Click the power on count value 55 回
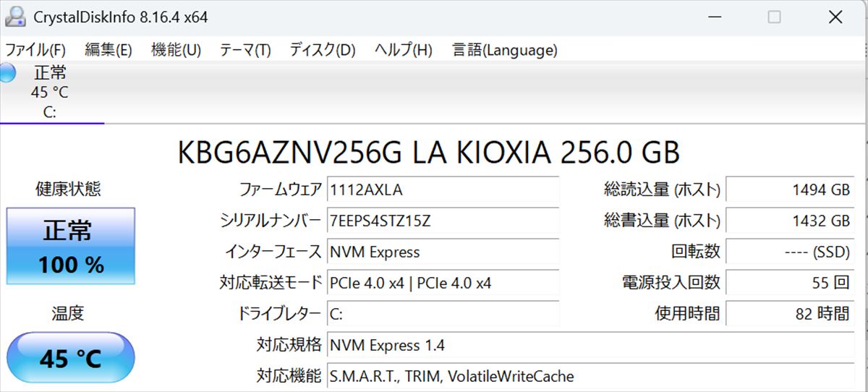The width and height of the screenshot is (868, 392). pyautogui.click(x=790, y=284)
